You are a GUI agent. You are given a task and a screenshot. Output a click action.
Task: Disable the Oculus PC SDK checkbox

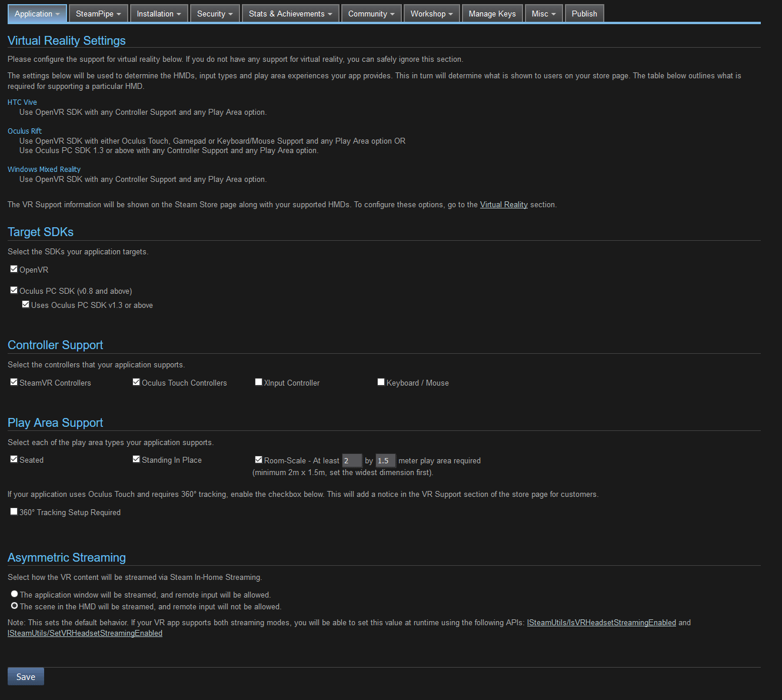tap(14, 290)
